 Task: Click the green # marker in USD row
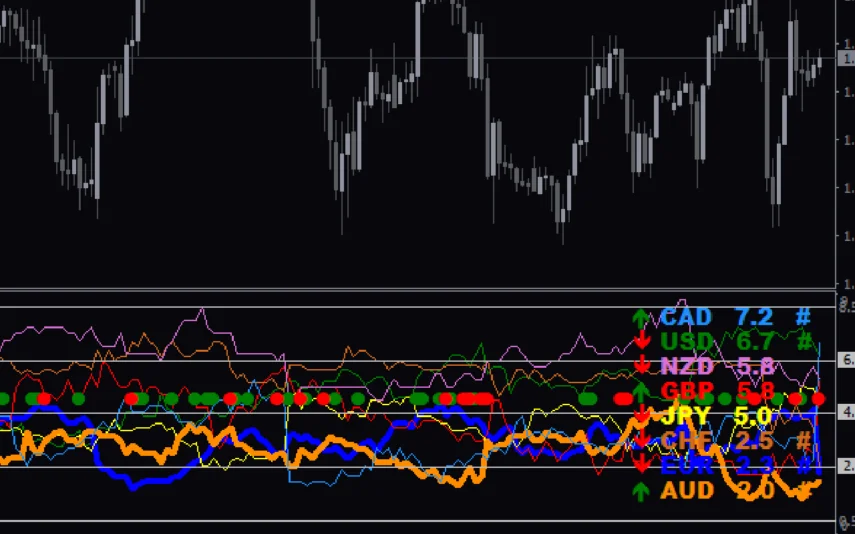[x=803, y=342]
